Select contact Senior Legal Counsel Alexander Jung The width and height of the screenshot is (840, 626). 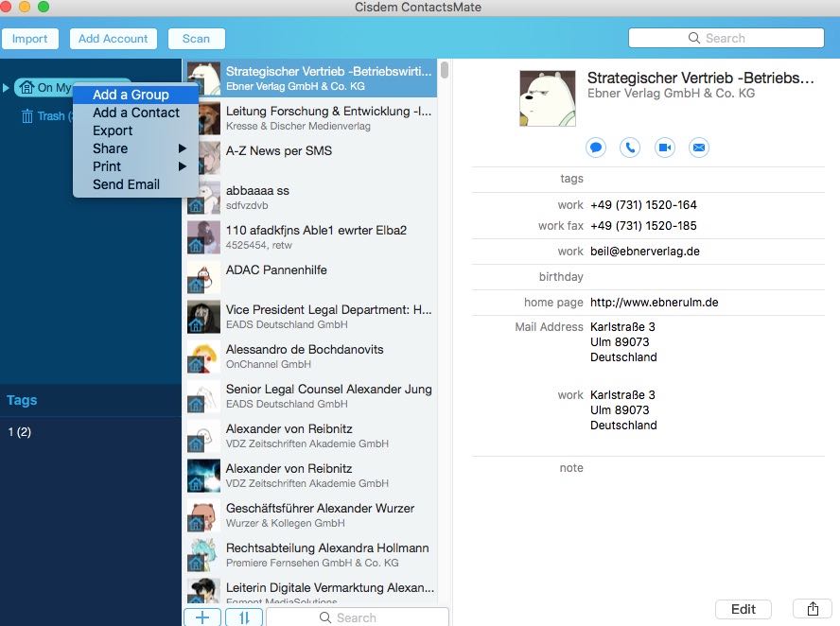[x=310, y=396]
